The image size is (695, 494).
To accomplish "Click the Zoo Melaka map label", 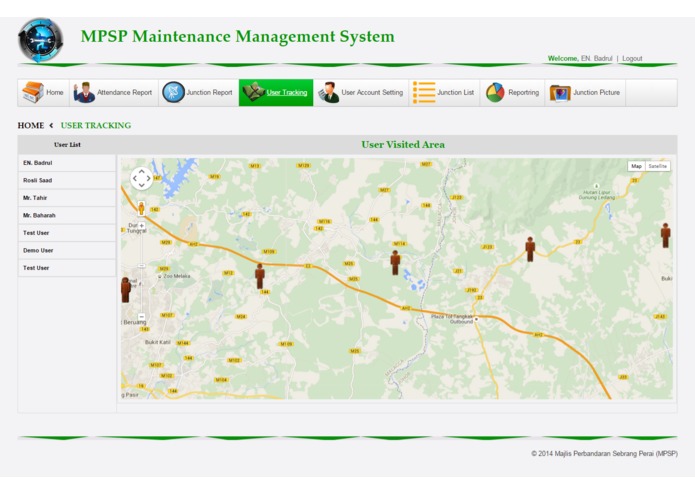I will 176,276.
